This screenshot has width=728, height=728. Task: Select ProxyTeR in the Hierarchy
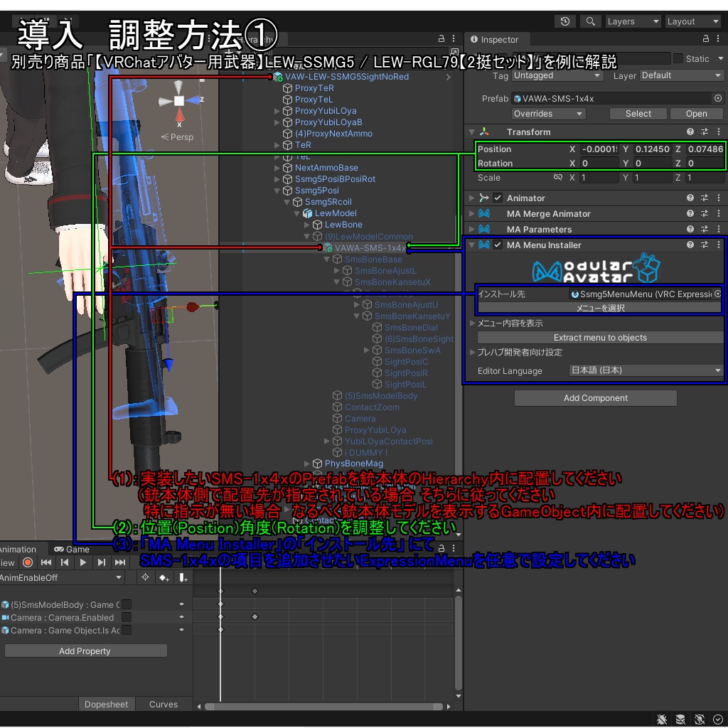(x=314, y=88)
